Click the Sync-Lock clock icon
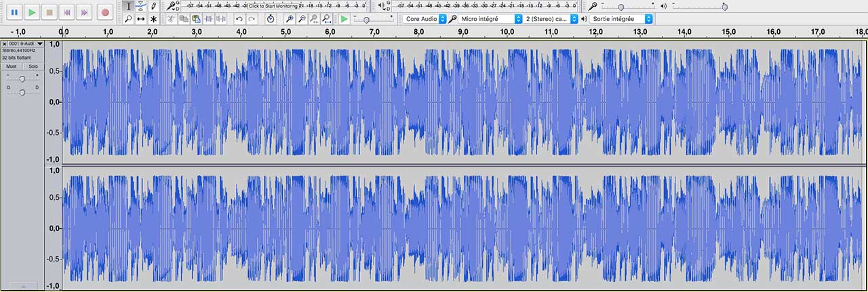Image resolution: width=868 pixels, height=292 pixels. coord(271,19)
